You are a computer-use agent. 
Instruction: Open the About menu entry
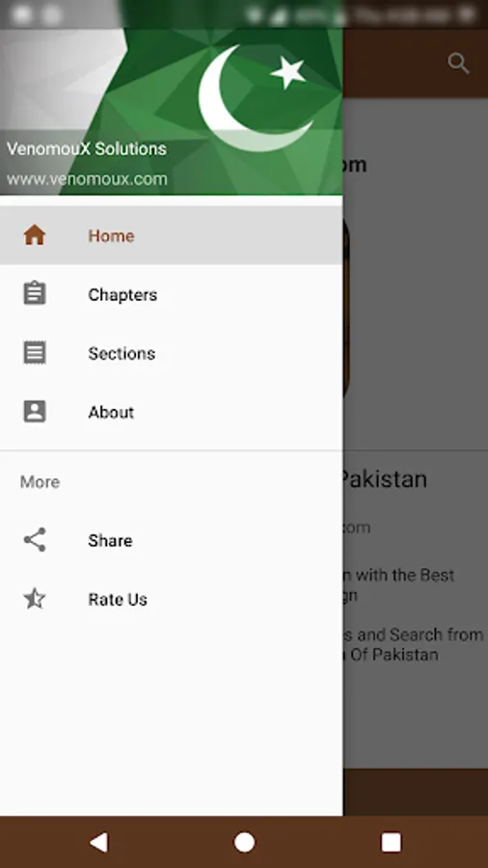tap(172, 411)
